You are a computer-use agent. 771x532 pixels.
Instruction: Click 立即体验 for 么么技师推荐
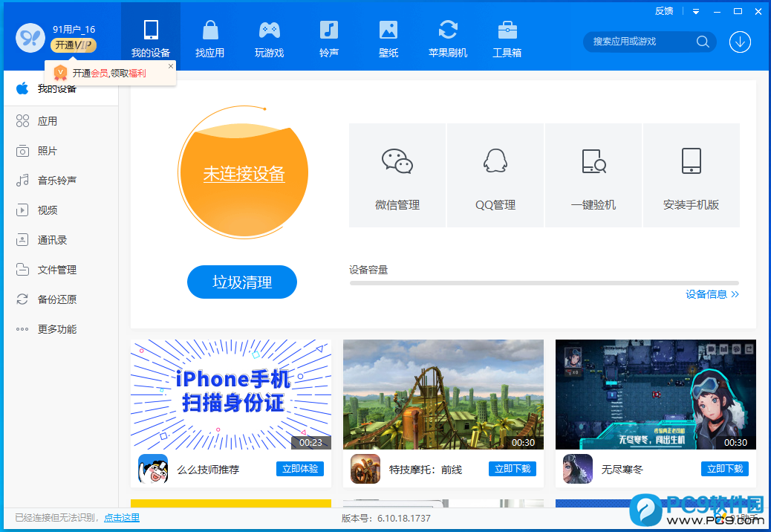[300, 469]
